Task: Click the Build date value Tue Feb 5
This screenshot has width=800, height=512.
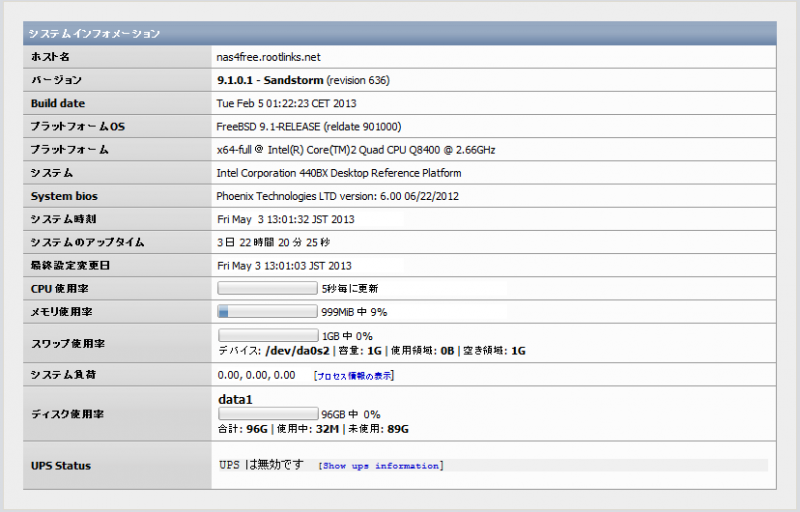Action: 286,103
